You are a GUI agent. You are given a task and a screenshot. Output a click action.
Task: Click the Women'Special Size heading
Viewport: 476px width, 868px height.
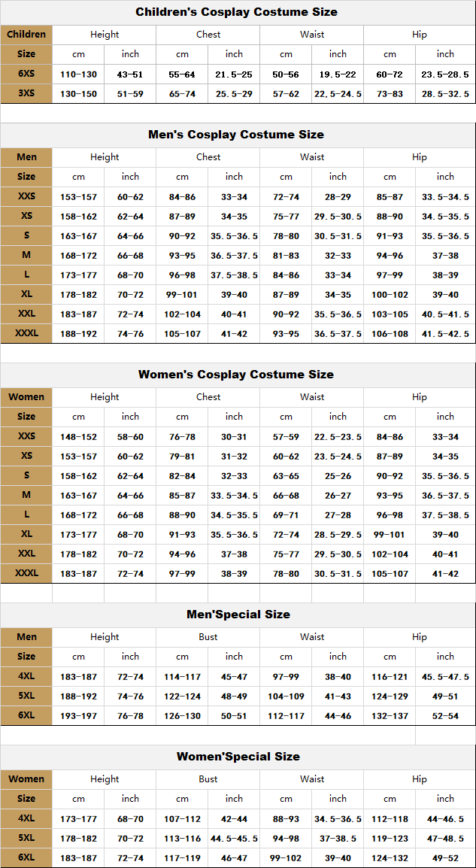[238, 757]
